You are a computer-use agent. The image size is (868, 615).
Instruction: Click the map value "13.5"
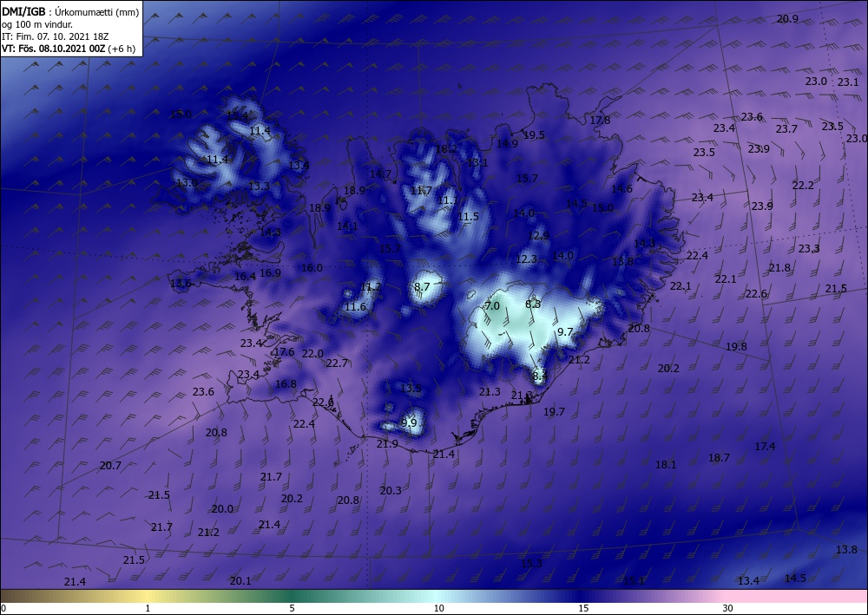coord(411,389)
